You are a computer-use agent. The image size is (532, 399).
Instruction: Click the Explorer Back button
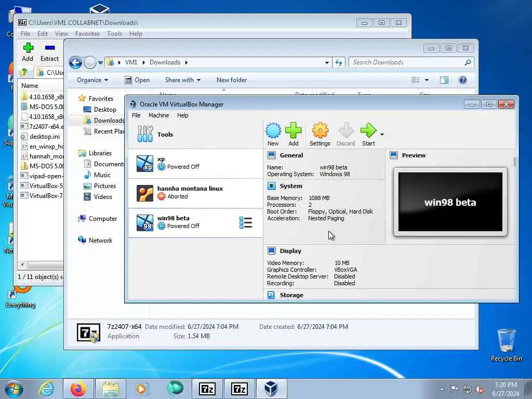pos(75,62)
